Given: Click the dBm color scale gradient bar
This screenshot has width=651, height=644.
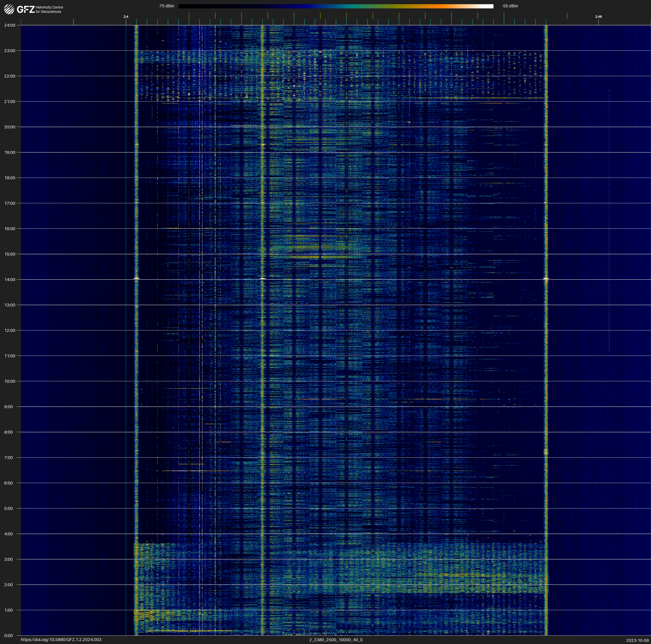Looking at the screenshot, I should click(x=336, y=6).
